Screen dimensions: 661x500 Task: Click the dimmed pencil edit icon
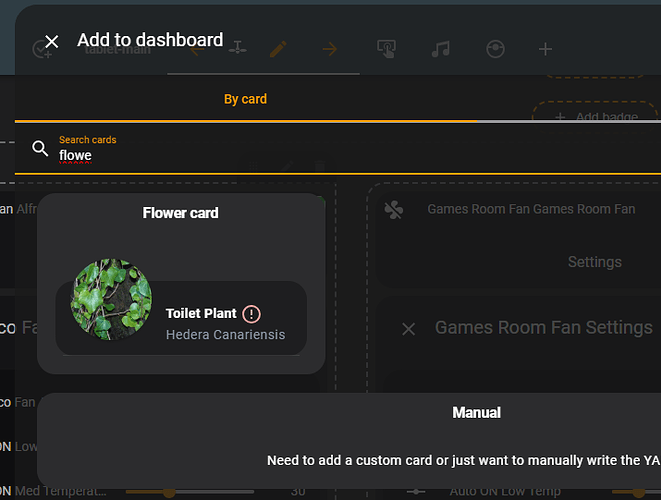[278, 48]
